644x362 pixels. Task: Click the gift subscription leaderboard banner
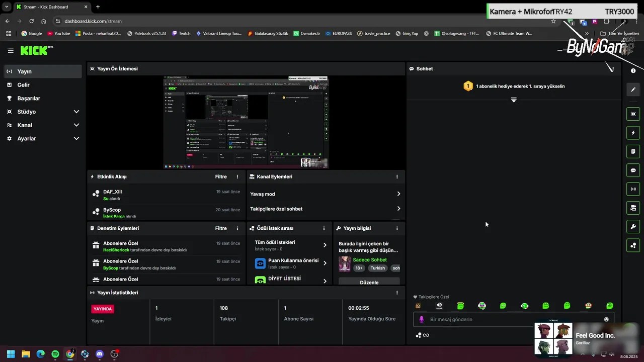(514, 86)
